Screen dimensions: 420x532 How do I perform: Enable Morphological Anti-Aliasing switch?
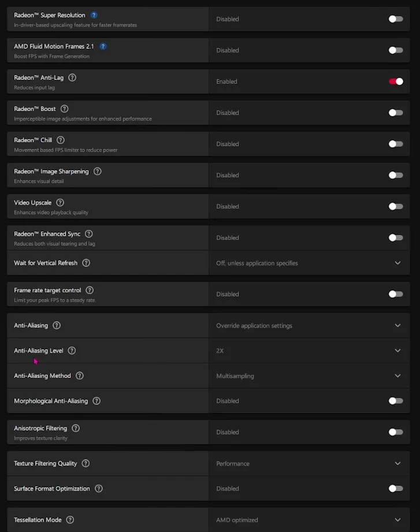(x=396, y=401)
